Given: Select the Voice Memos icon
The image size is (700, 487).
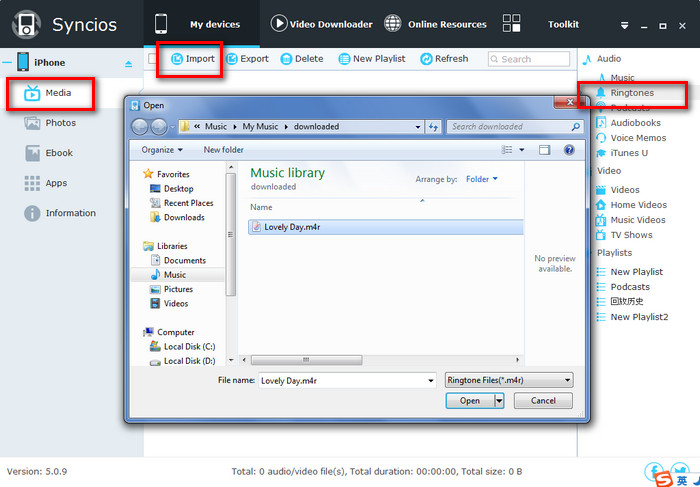Looking at the screenshot, I should coord(601,138).
